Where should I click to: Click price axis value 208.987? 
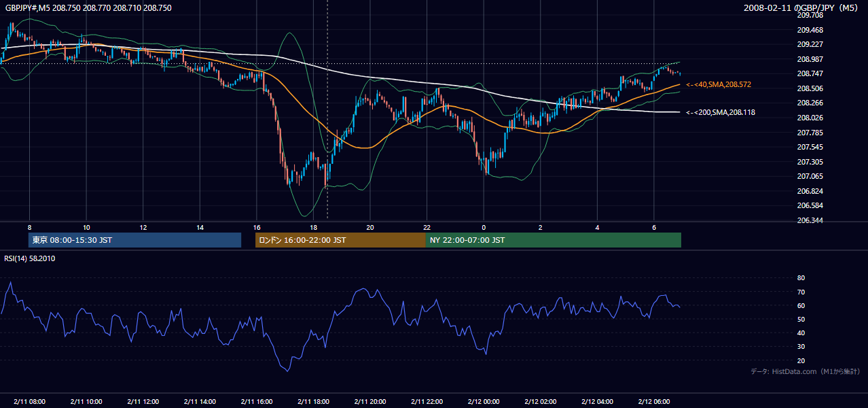[810, 59]
